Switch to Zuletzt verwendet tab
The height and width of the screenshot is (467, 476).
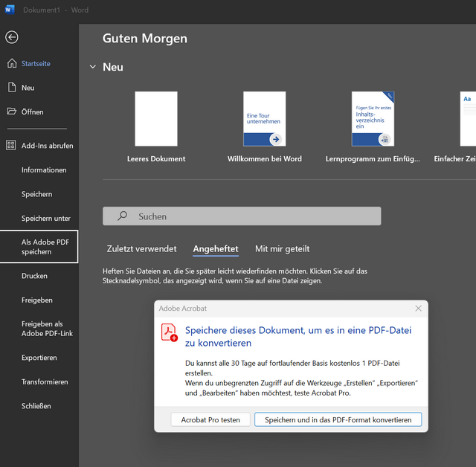coord(141,249)
